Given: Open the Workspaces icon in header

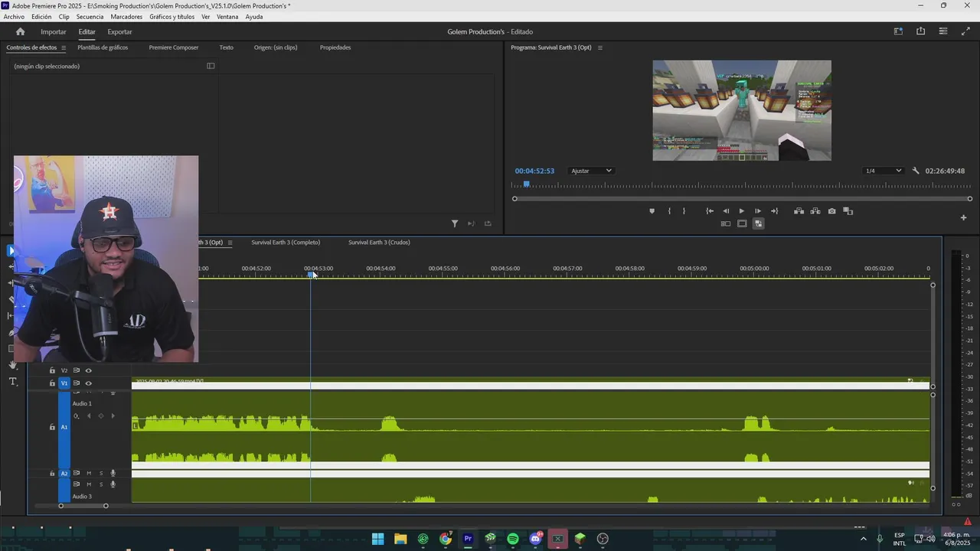Looking at the screenshot, I should pos(898,31).
